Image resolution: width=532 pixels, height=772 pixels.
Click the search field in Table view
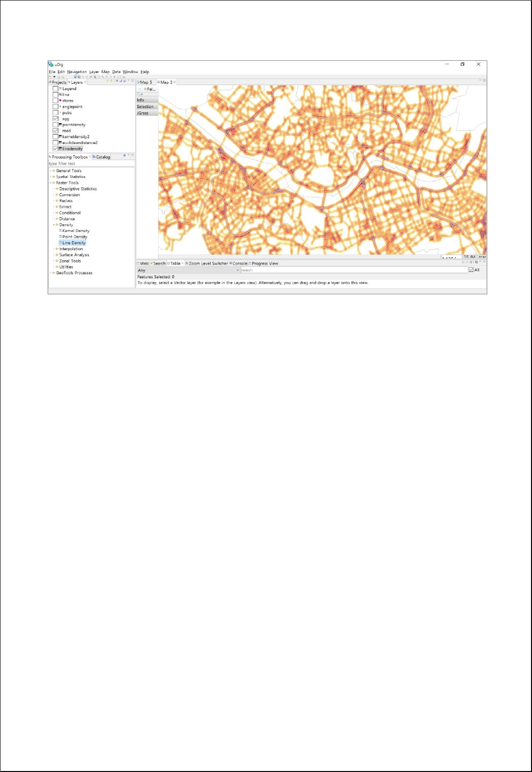(354, 270)
